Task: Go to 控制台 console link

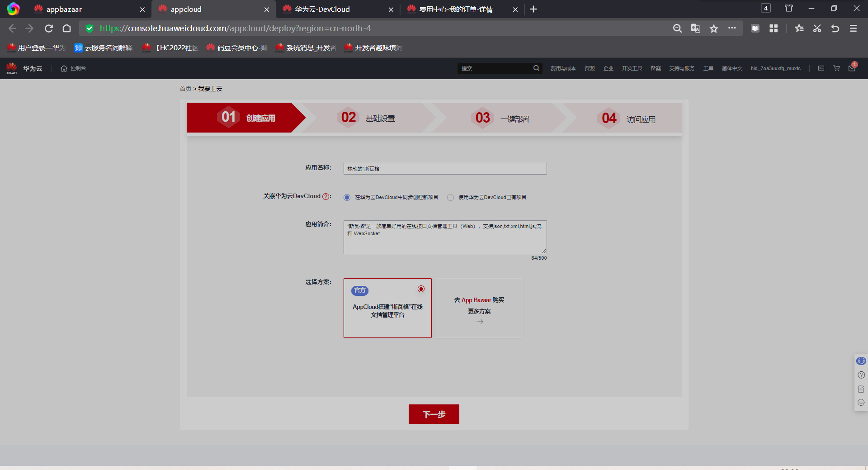Action: 73,68
